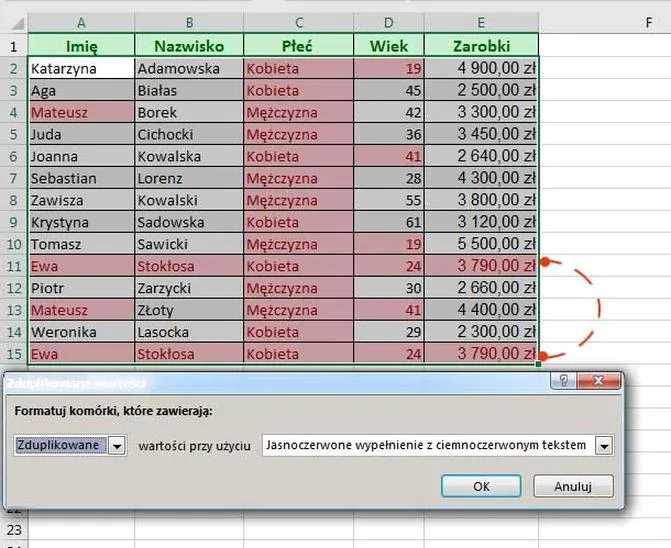Select the salary cell 4 900,00 zł
The width and height of the screenshot is (671, 548).
[481, 68]
